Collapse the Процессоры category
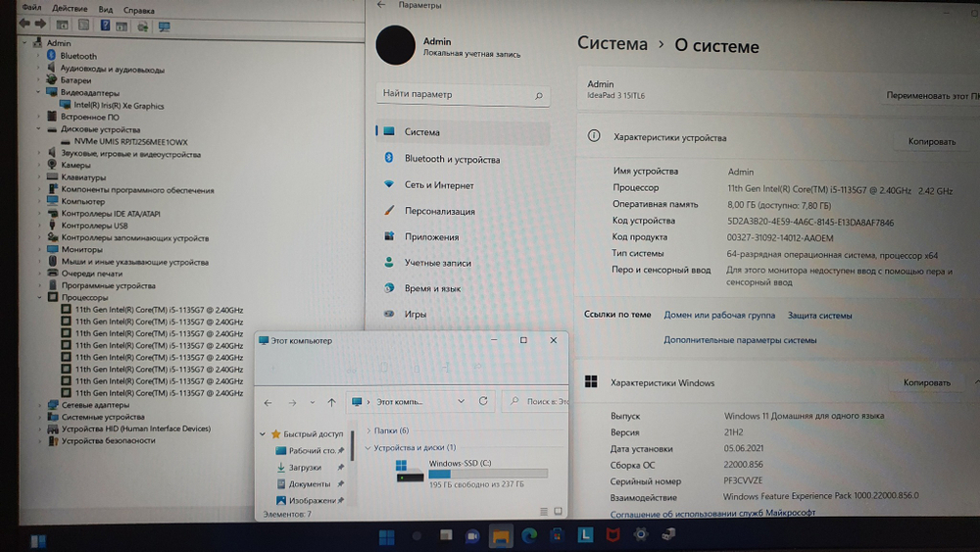980x552 pixels. click(x=39, y=297)
